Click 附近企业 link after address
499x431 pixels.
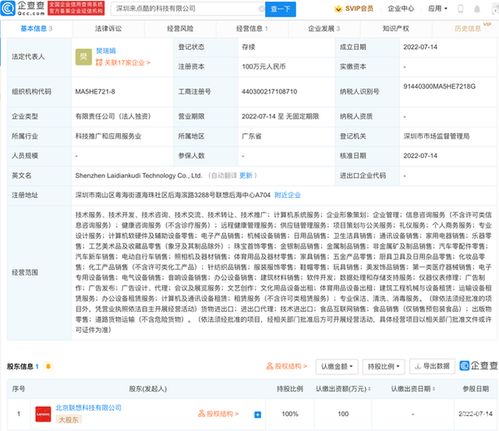[287, 195]
